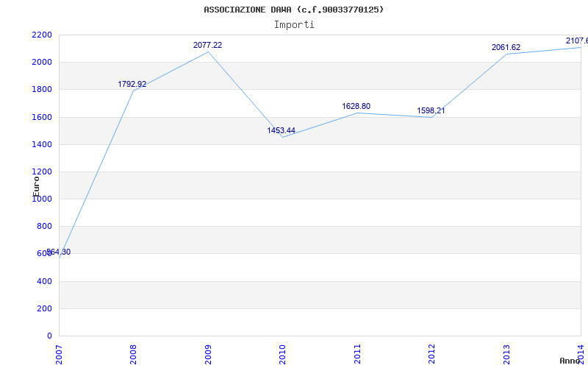Screen dimensions: 588x368
Task: Click the 2013 x-axis year label
Action: (506, 354)
